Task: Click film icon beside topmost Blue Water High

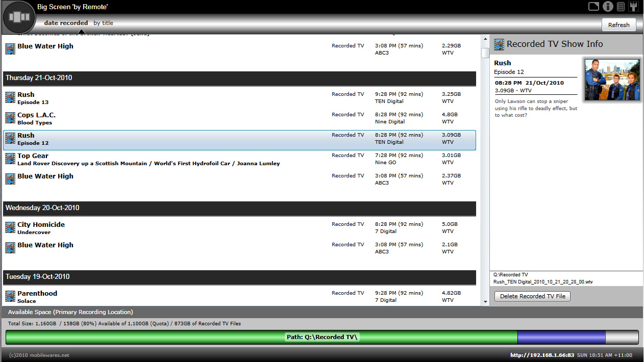Action: coord(10,49)
